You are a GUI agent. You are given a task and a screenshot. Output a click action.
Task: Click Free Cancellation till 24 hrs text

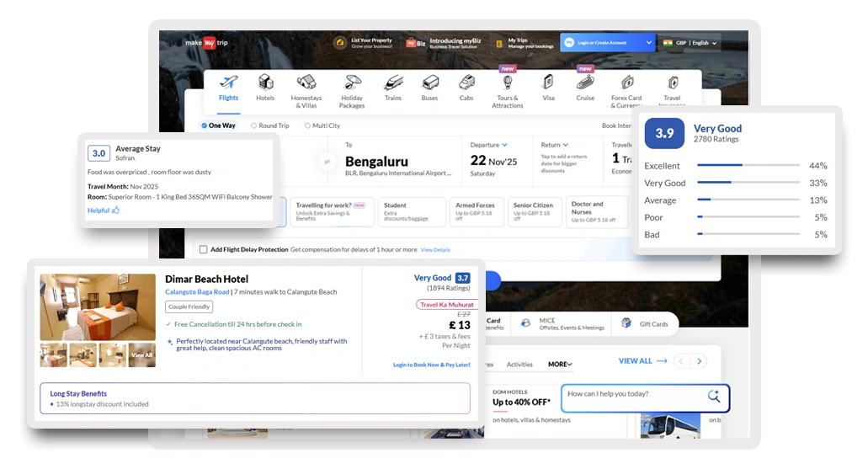(237, 324)
